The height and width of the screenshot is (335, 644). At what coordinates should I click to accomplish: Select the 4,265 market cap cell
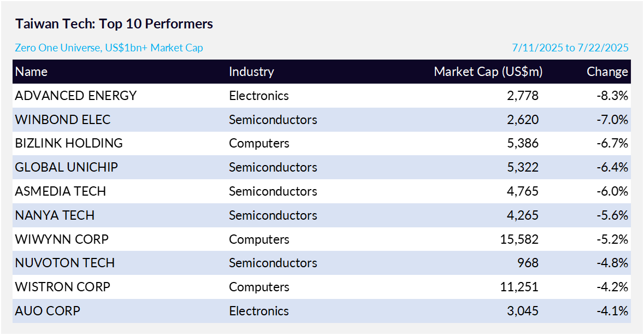(523, 215)
